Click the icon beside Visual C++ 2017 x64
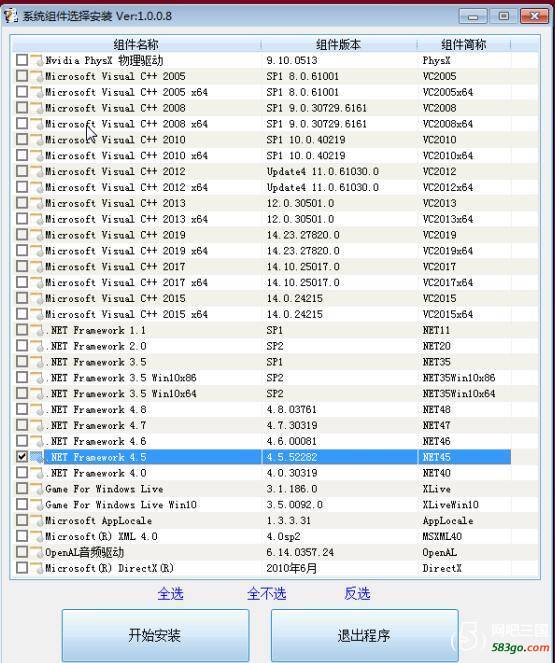This screenshot has height=663, width=555. click(x=37, y=282)
